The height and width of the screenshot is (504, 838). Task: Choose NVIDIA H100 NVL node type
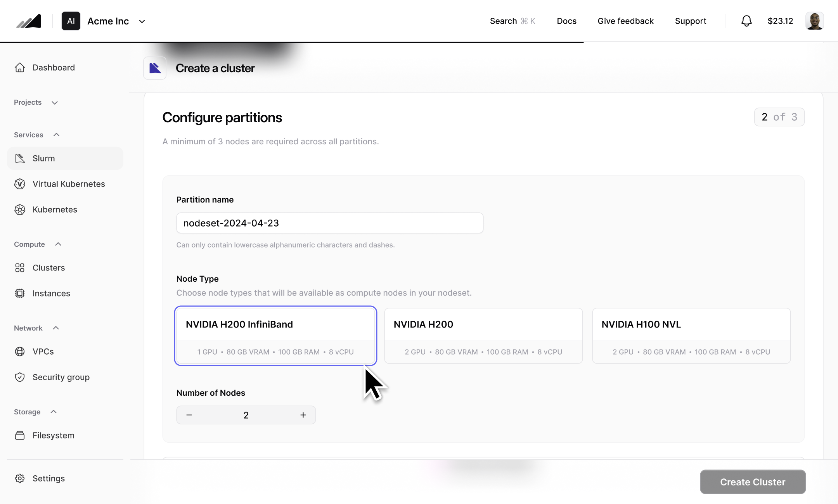[x=691, y=336]
